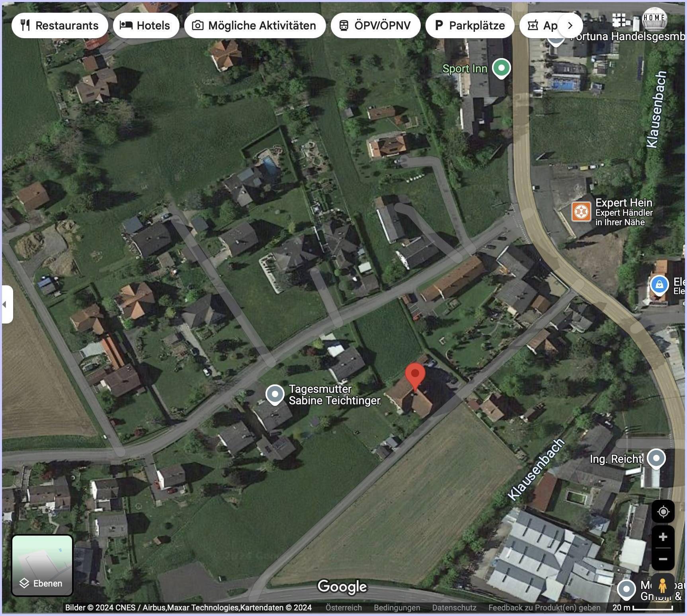This screenshot has width=687, height=616.
Task: Open the Datenschutz link
Action: (x=454, y=608)
